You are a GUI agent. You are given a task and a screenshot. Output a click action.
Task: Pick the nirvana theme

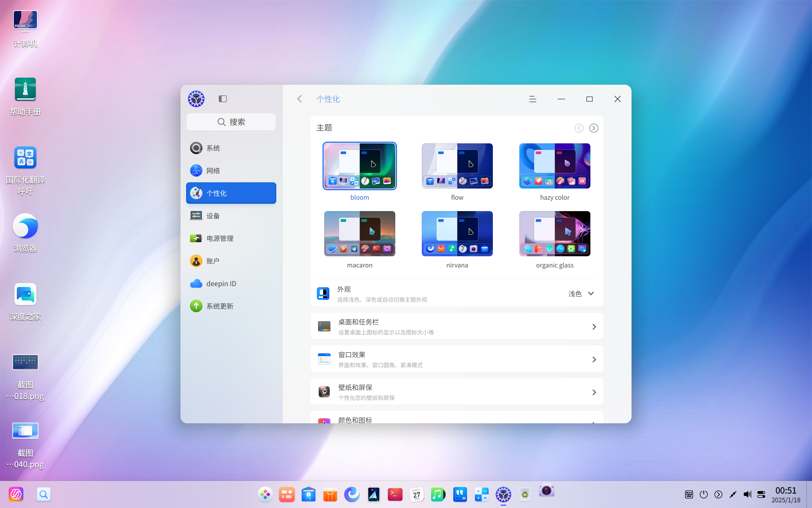457,233
